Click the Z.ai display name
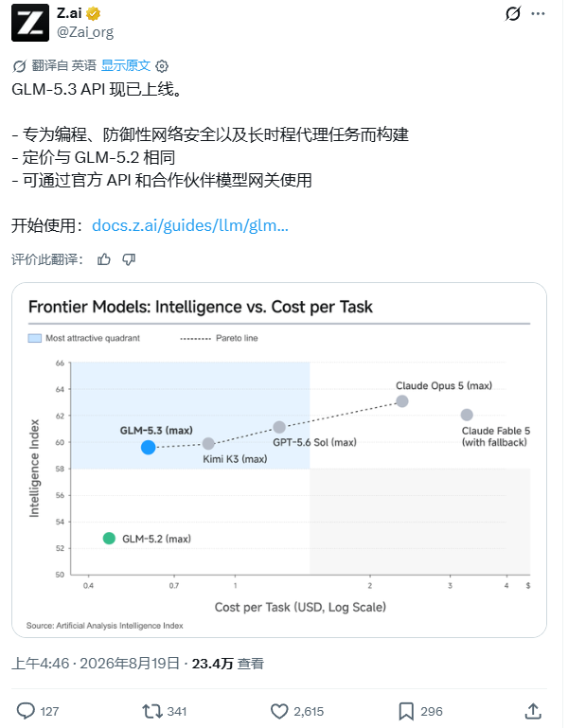This screenshot has width=568, height=728. click(69, 13)
